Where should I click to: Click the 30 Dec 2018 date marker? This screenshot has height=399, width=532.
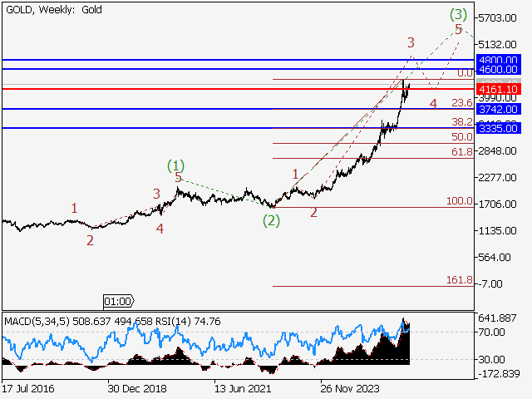(136, 388)
